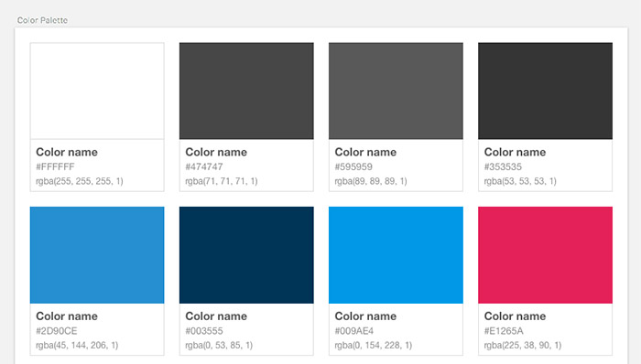Click the hex code #353535 text
The width and height of the screenshot is (641, 364).
(x=503, y=166)
